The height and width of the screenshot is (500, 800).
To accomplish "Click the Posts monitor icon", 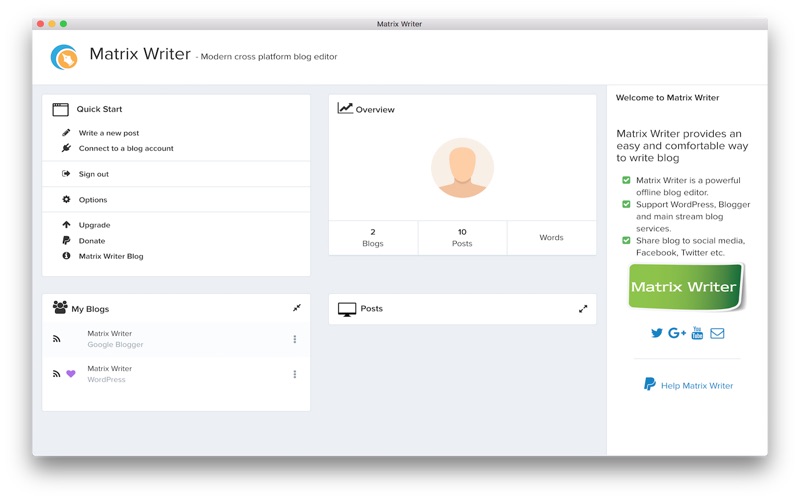I will [347, 309].
